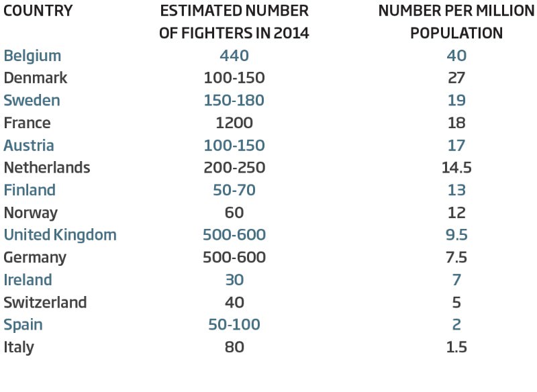Select United Kingdom's 9.5 per million value
Screen dimensions: 537x392
(456, 235)
